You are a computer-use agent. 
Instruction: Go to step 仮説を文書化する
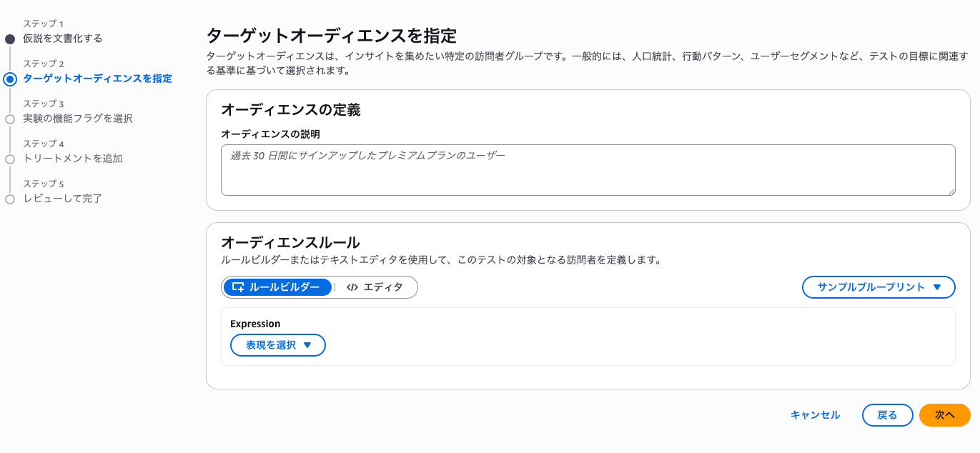63,39
